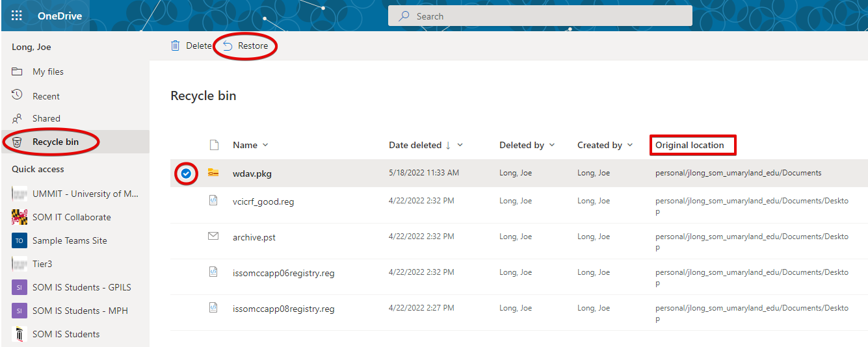Click the Sample Teams Site icon
Viewport: 868px width, 347px height.
pyautogui.click(x=20, y=240)
